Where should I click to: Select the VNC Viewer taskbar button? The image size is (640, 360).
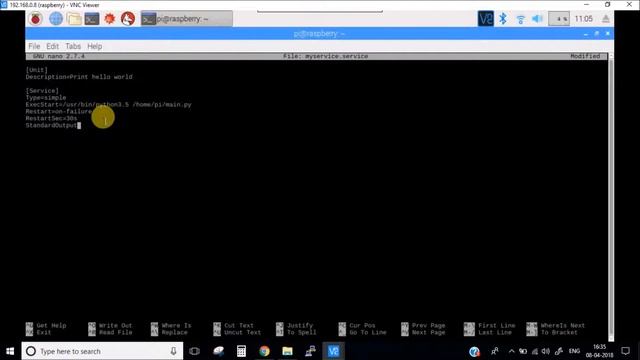[333, 351]
